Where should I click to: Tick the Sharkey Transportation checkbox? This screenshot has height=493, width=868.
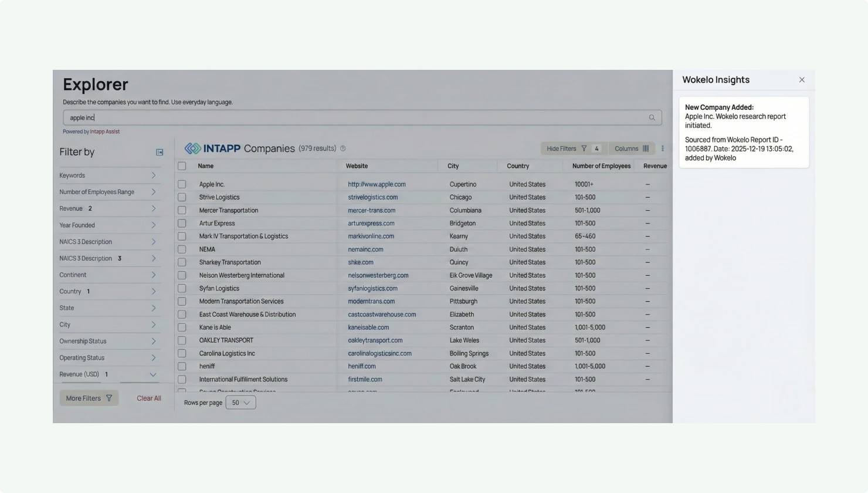pyautogui.click(x=182, y=262)
